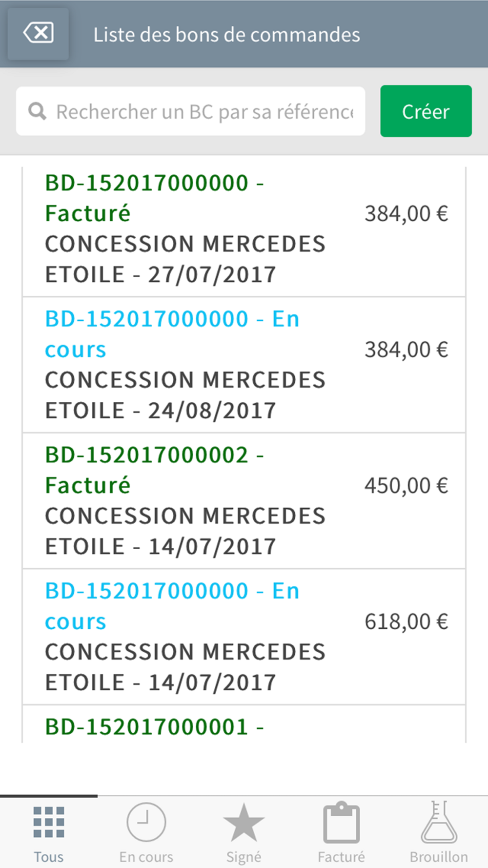Screen dimensions: 488x868
Task: Switch to the Facturé tab label
Action: pyautogui.click(x=341, y=857)
